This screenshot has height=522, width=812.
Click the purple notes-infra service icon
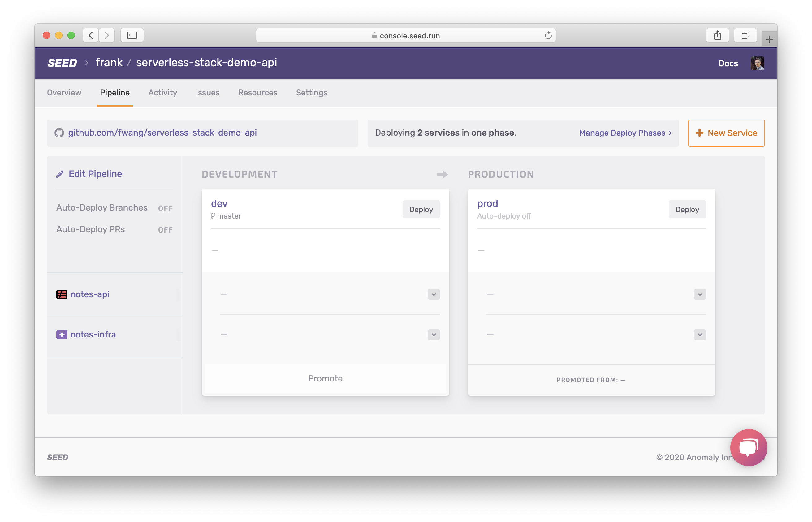tap(62, 335)
